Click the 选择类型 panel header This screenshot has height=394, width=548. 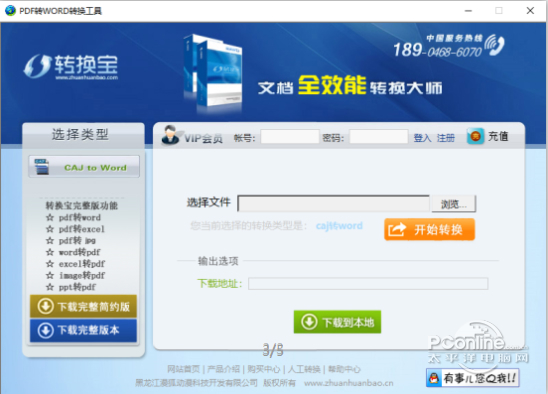click(80, 134)
